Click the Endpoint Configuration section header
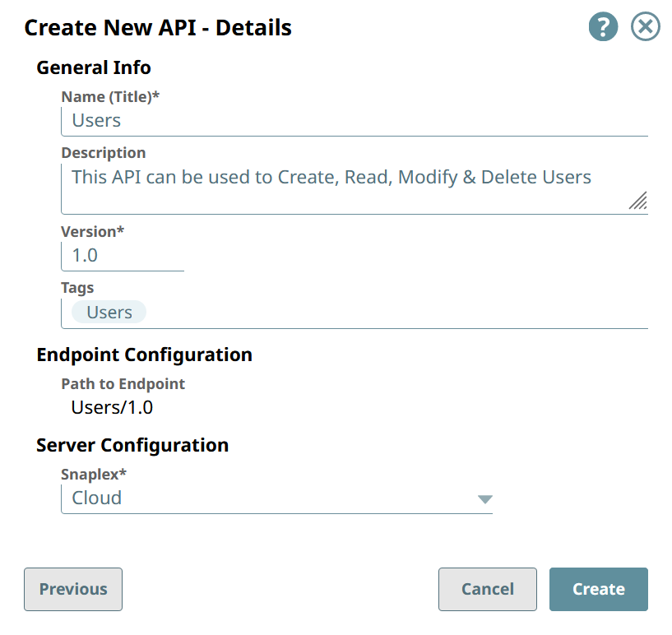The image size is (672, 635). tap(144, 355)
